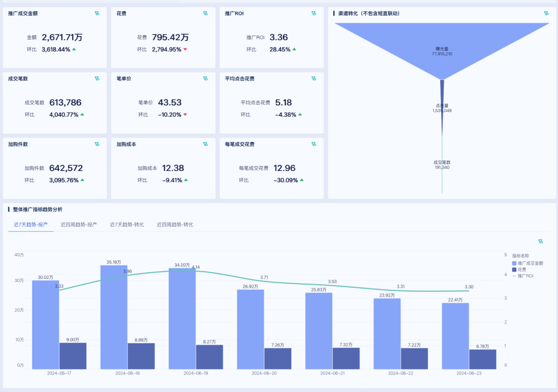Click filter icon on 推广成交金额 card

point(97,13)
